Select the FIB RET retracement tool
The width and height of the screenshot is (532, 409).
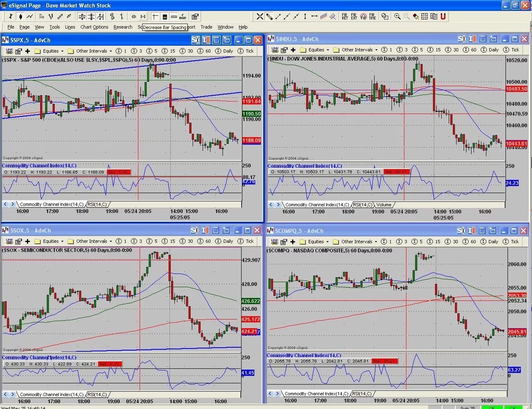pos(345,17)
